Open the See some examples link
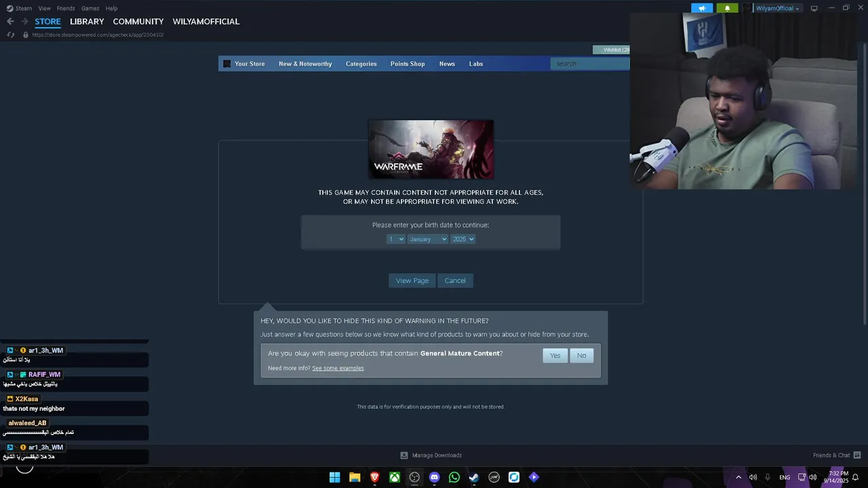The height and width of the screenshot is (488, 868). click(x=338, y=368)
